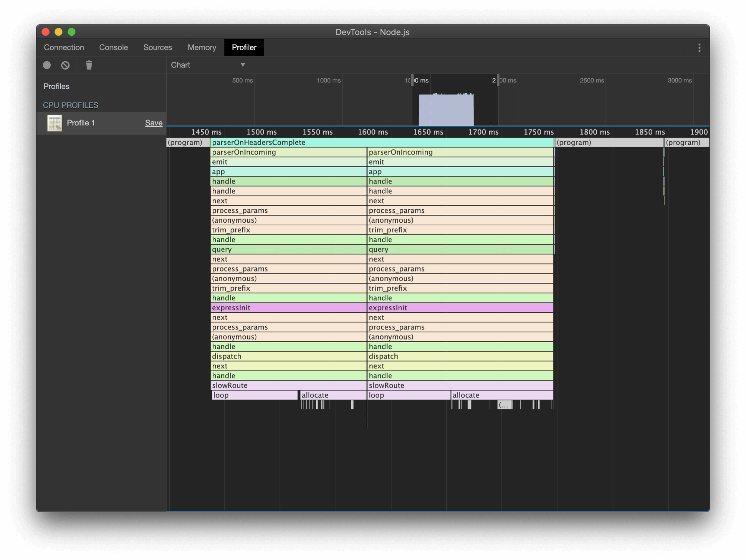Click the 1750 ms ruler label
The image size is (746, 560).
[539, 132]
